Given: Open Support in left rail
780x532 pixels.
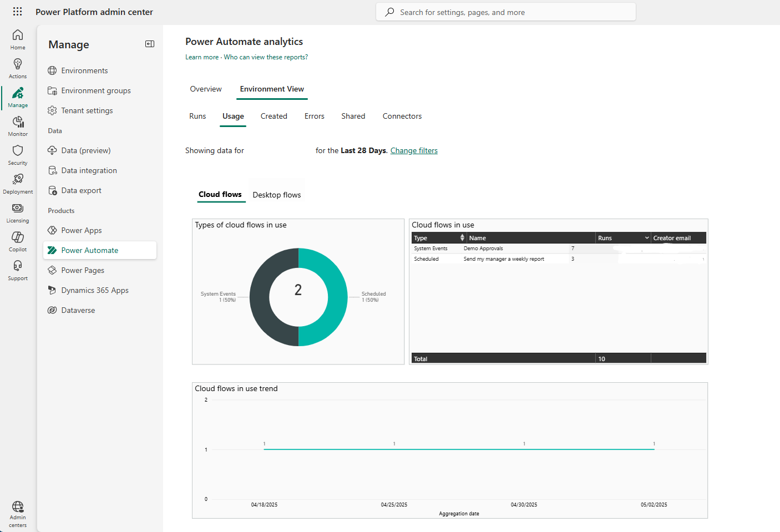Looking at the screenshot, I should pos(18,270).
